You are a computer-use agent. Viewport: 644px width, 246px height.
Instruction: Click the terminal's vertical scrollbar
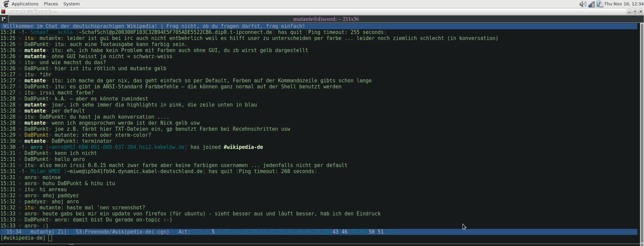[x=642, y=133]
